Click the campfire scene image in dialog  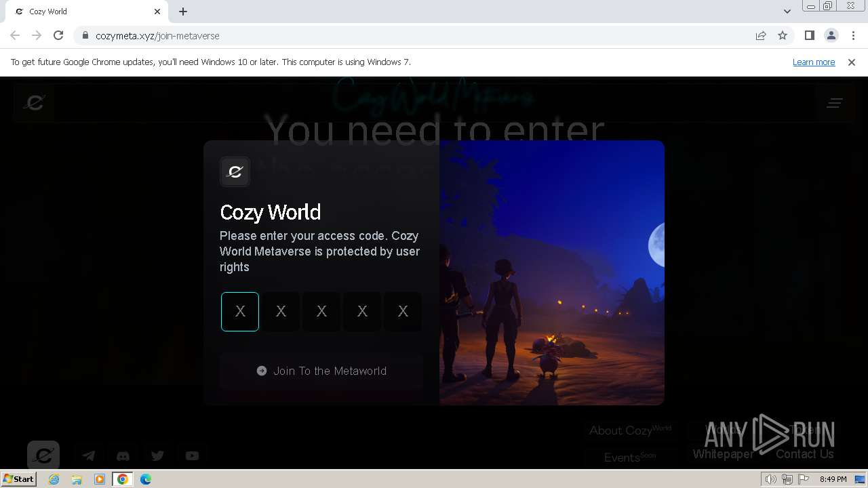[552, 272]
